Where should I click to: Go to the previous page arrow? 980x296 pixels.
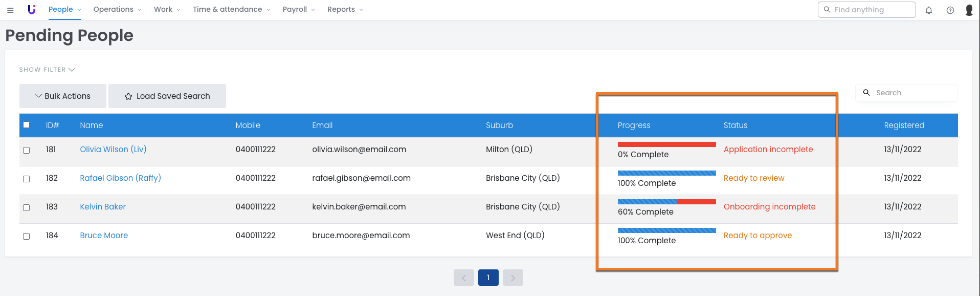(x=464, y=278)
